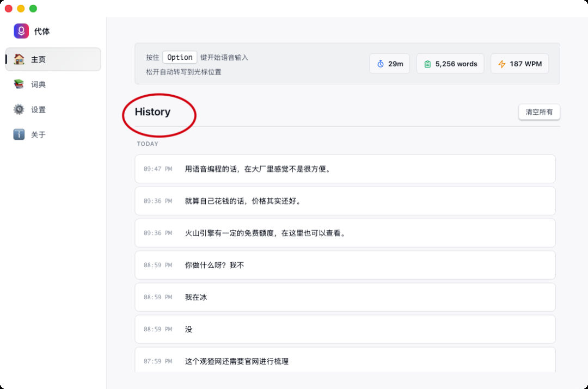The image size is (588, 389).
Task: Click the books icon beside 词典
Action: (19, 84)
